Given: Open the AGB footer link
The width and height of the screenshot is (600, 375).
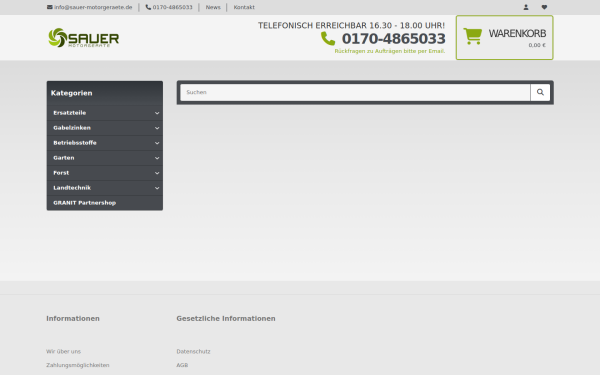Looking at the screenshot, I should click(182, 365).
